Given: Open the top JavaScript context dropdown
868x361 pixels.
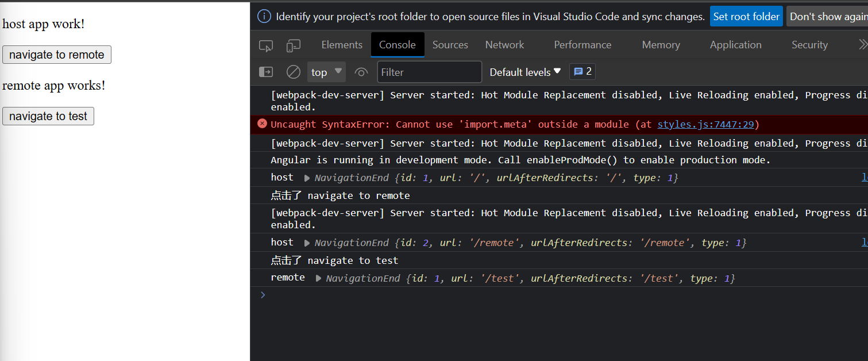Looking at the screenshot, I should tap(326, 72).
